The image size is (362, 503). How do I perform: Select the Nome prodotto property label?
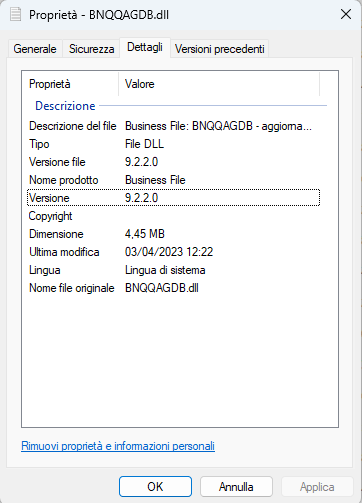point(64,180)
